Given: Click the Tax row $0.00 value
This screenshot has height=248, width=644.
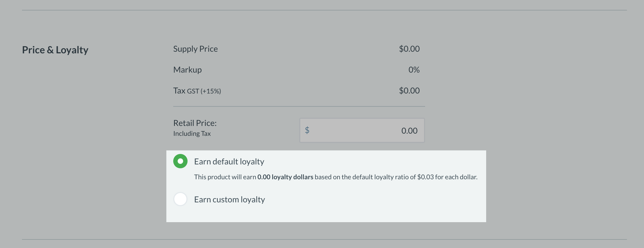Looking at the screenshot, I should coord(409,91).
